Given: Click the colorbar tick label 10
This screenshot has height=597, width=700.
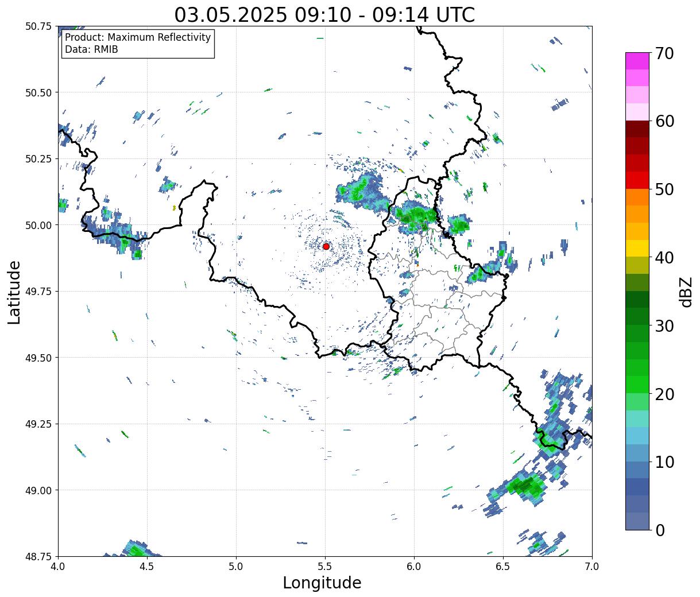Looking at the screenshot, I should click(664, 462).
